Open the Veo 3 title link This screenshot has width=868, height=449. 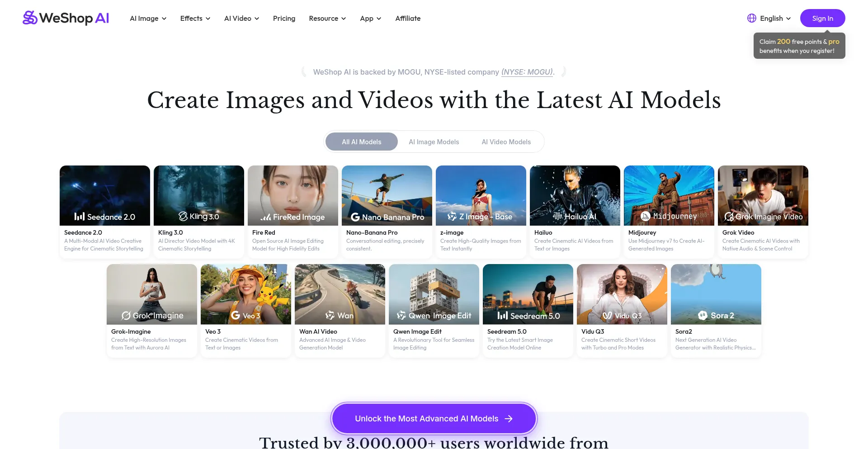(x=213, y=331)
